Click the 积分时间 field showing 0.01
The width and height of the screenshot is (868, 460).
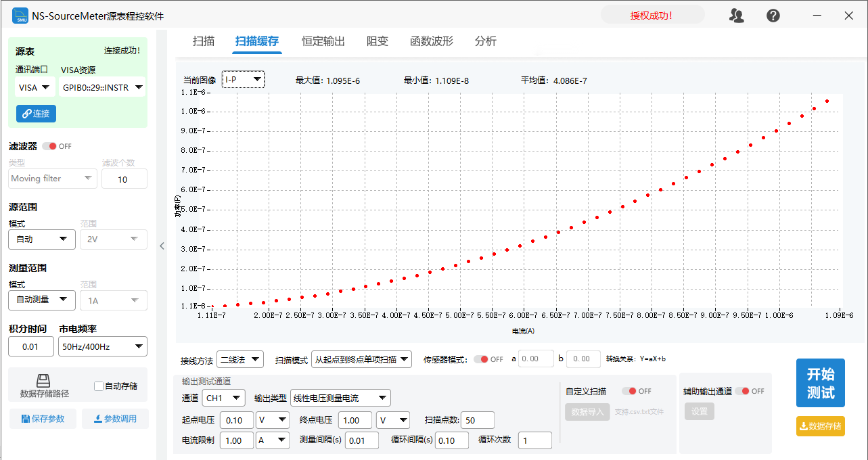pos(31,346)
